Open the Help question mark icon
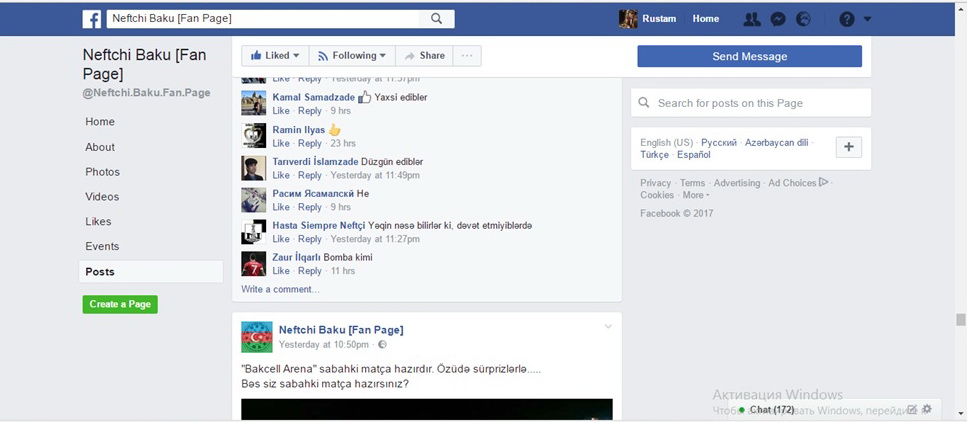The width and height of the screenshot is (969, 422). pyautogui.click(x=847, y=19)
